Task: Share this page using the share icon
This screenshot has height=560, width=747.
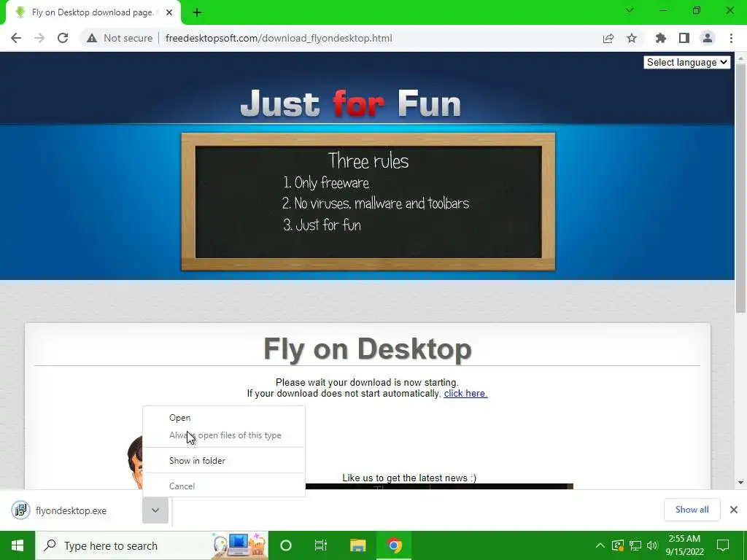Action: pyautogui.click(x=608, y=38)
